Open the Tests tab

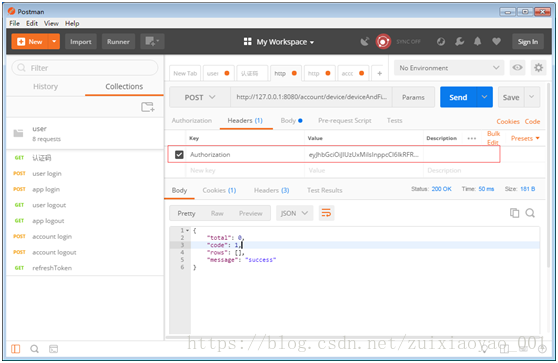394,121
